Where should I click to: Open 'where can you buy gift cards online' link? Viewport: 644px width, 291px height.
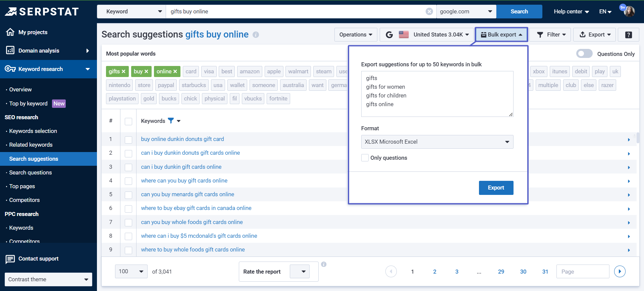pyautogui.click(x=184, y=180)
